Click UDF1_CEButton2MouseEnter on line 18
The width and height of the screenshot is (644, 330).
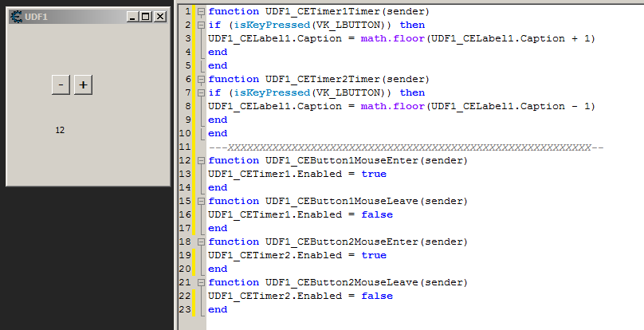click(342, 242)
